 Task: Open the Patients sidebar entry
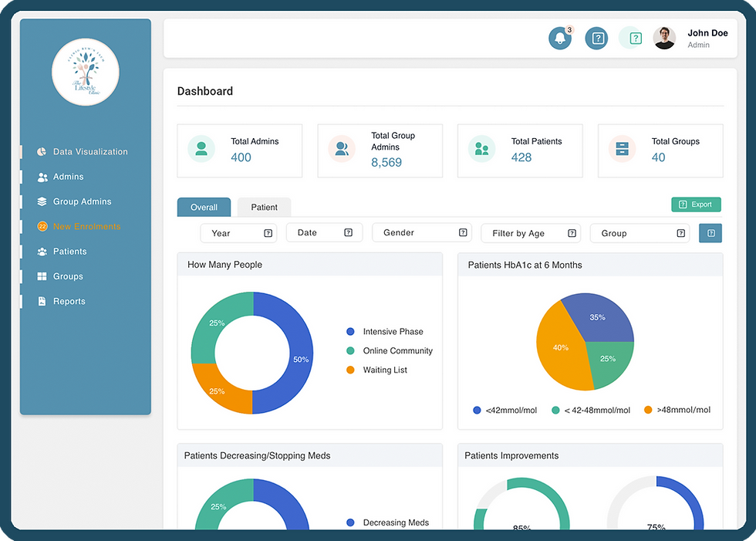[x=70, y=252]
